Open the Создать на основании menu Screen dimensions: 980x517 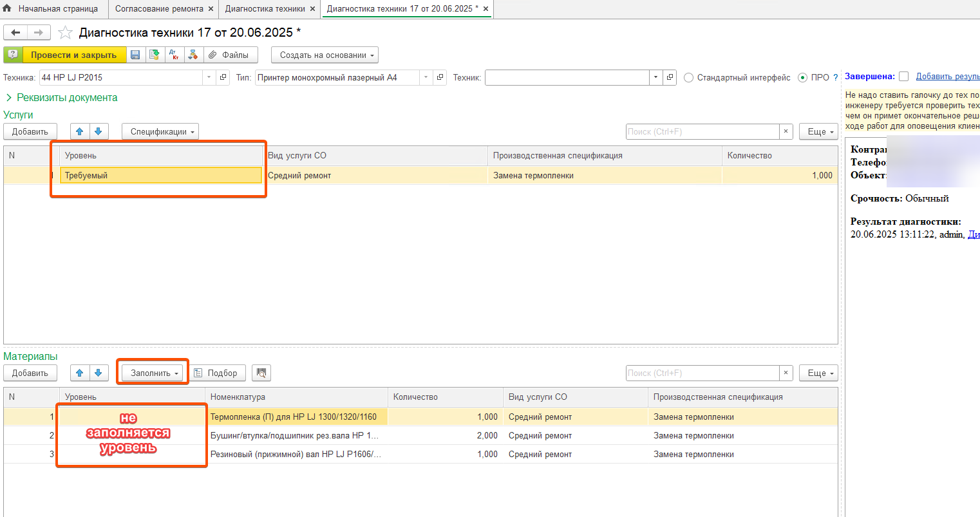pos(325,55)
